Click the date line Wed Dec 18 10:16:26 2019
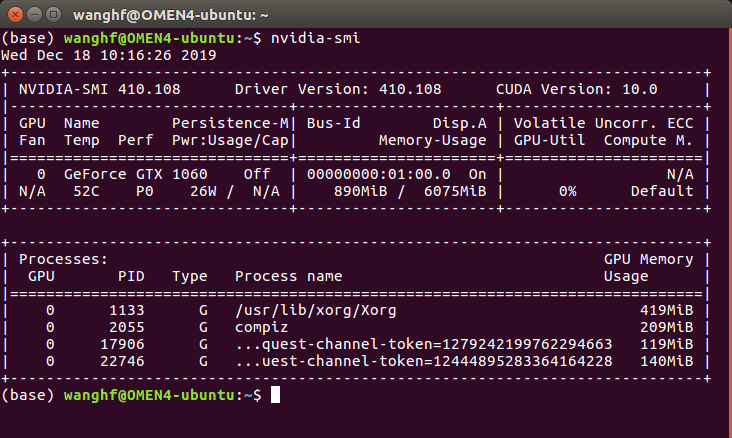The image size is (732, 438). click(x=109, y=55)
